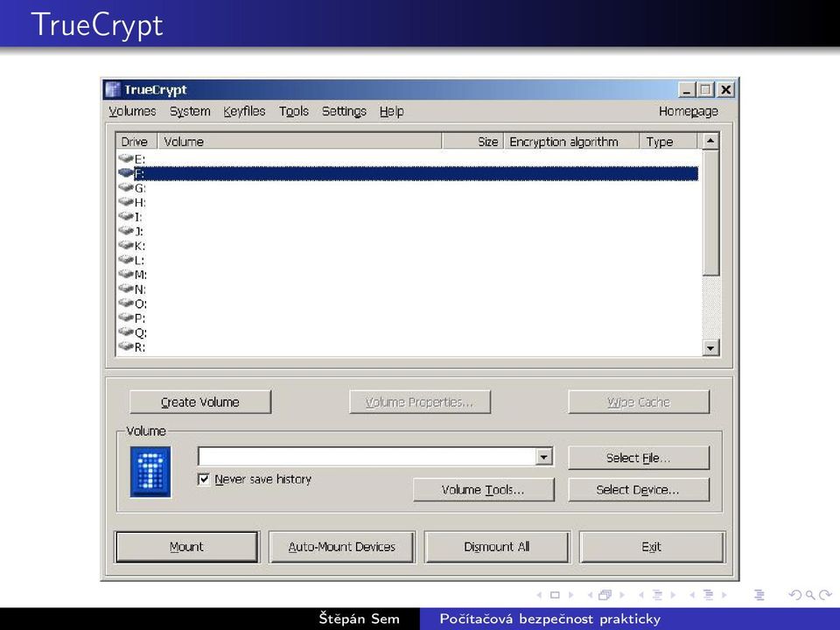Open the Keyfiles menu
The height and width of the screenshot is (630, 840).
(x=244, y=111)
